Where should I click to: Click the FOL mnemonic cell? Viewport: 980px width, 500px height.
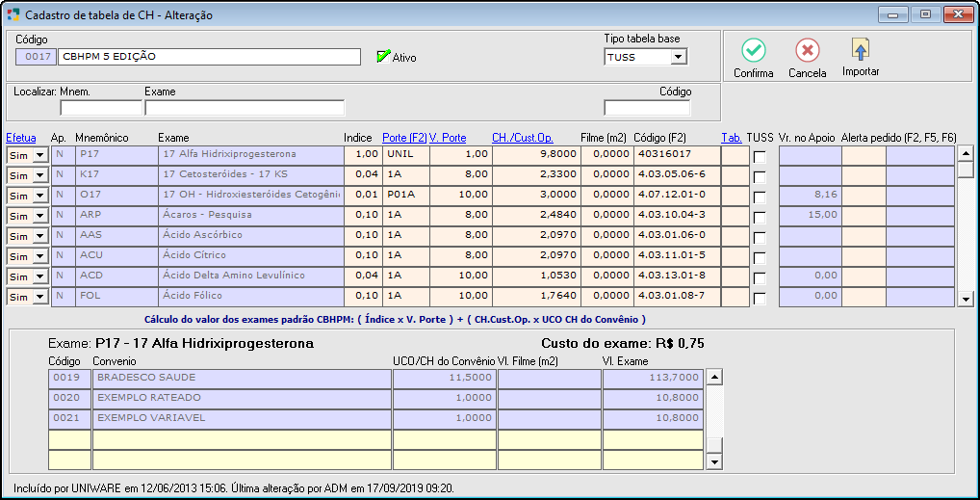115,296
